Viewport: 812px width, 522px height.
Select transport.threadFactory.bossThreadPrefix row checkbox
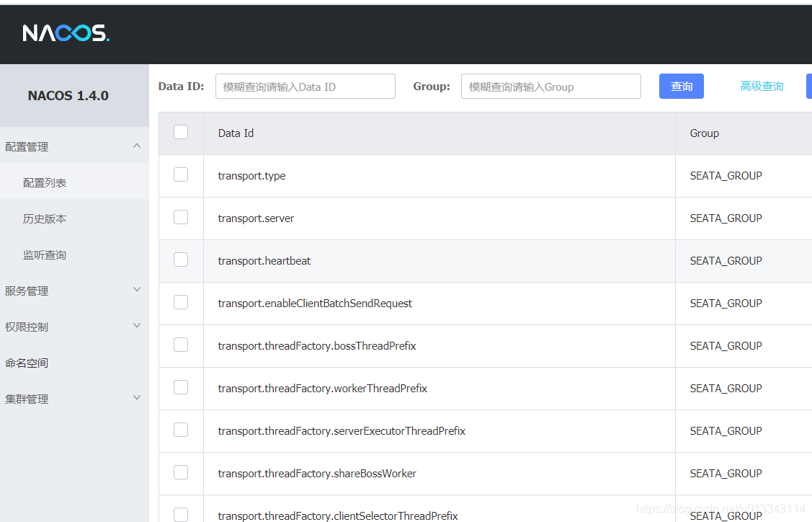click(x=181, y=345)
